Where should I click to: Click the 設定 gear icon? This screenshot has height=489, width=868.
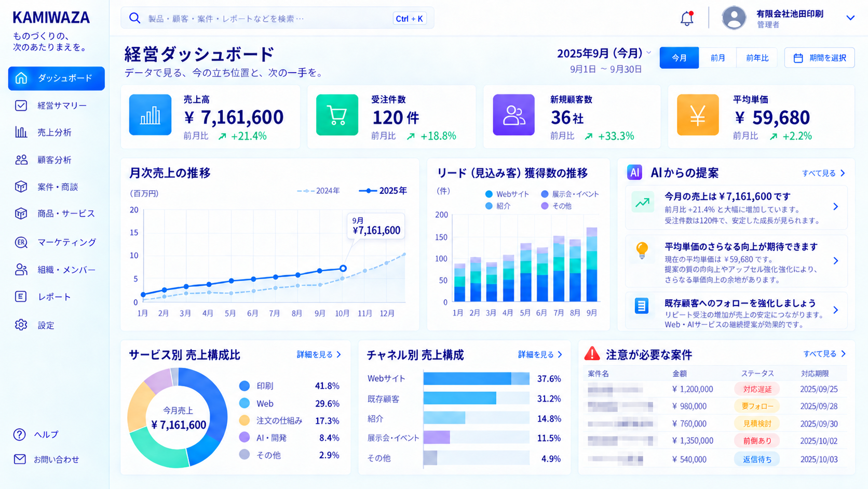(21, 325)
